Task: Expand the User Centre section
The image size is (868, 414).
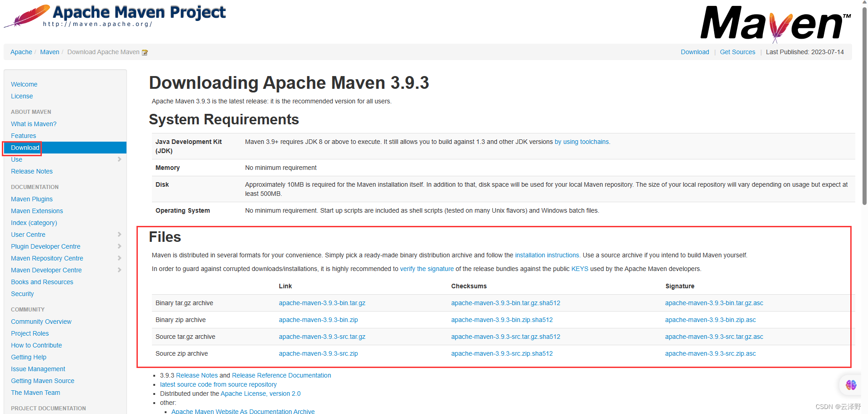Action: click(119, 235)
